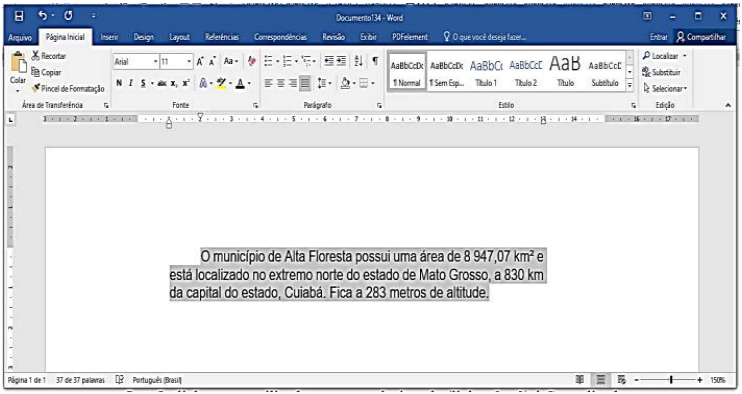Click the Save icon in title bar
Viewport: 742px width, 394px height.
(18, 17)
